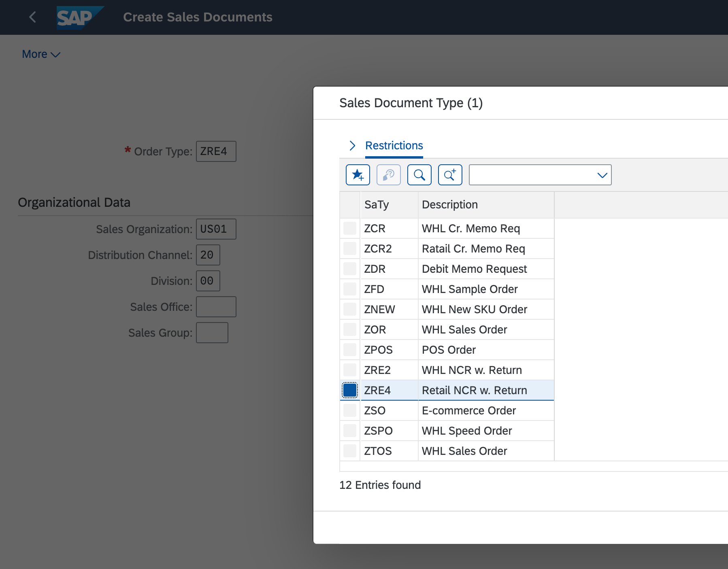This screenshot has width=728, height=569.
Task: Expand the Restrictions section chevron
Action: tap(352, 146)
